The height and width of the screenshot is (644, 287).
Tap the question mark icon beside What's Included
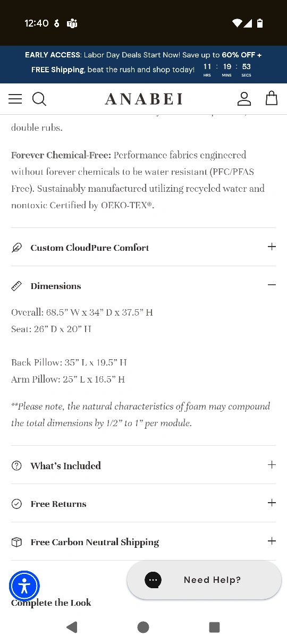coord(17,465)
